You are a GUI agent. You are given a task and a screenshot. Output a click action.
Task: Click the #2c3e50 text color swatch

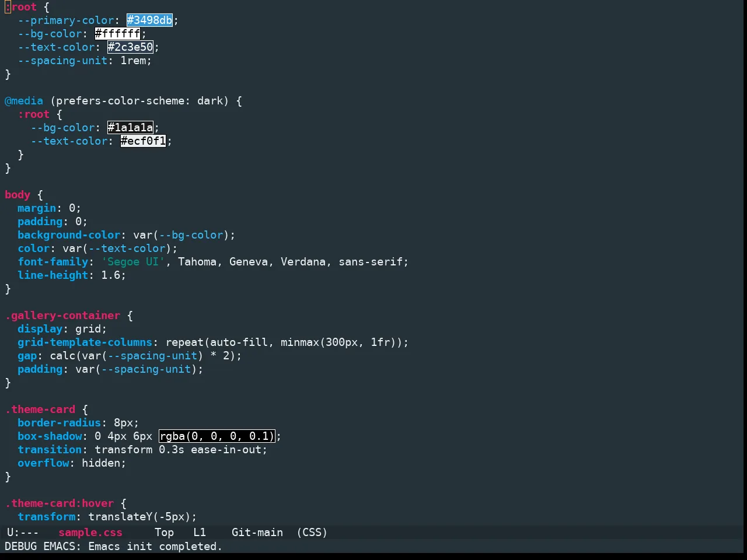[131, 47]
